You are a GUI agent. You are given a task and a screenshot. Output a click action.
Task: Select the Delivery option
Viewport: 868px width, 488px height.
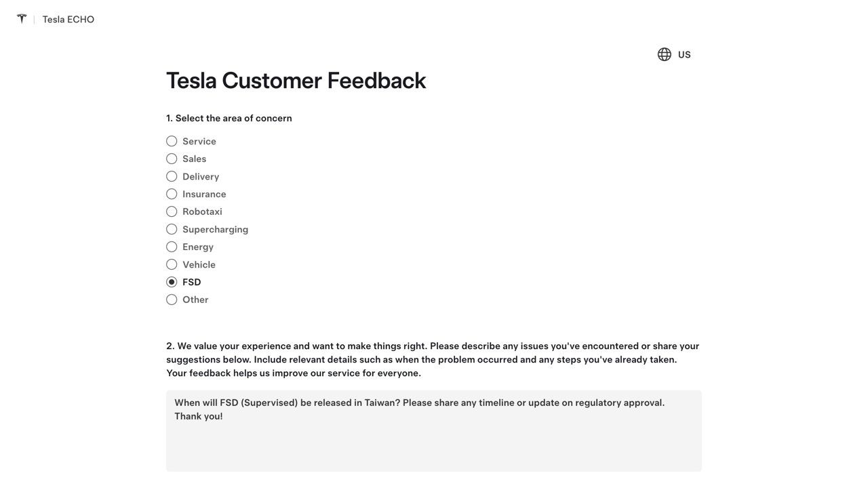coord(172,176)
